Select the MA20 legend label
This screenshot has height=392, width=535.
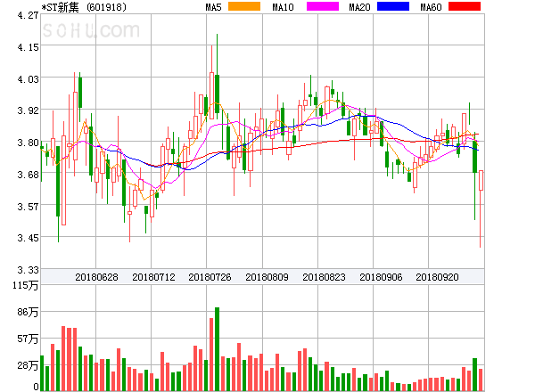pyautogui.click(x=359, y=7)
